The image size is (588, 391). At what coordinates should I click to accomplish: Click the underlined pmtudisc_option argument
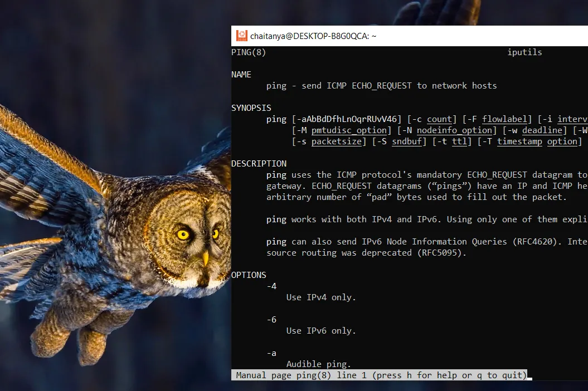[x=349, y=130]
